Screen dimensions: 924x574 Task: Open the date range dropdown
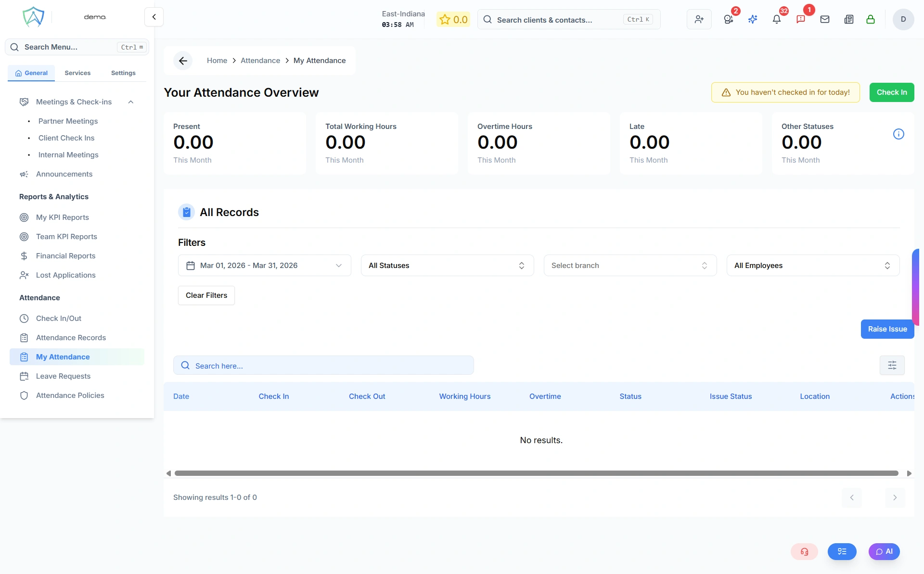tap(264, 266)
